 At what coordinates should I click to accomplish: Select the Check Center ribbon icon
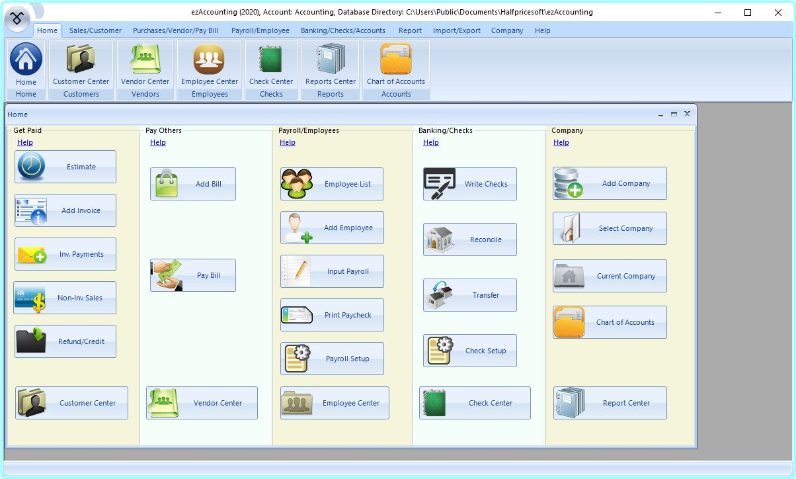(x=270, y=65)
